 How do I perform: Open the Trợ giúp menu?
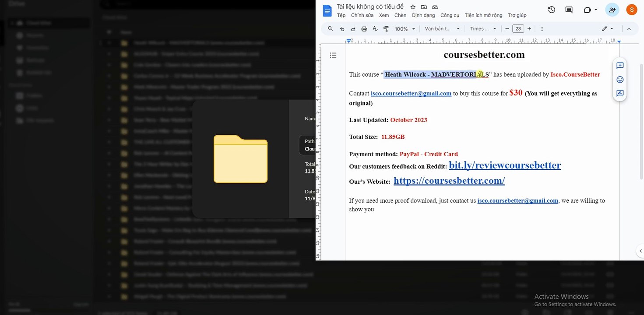point(517,15)
